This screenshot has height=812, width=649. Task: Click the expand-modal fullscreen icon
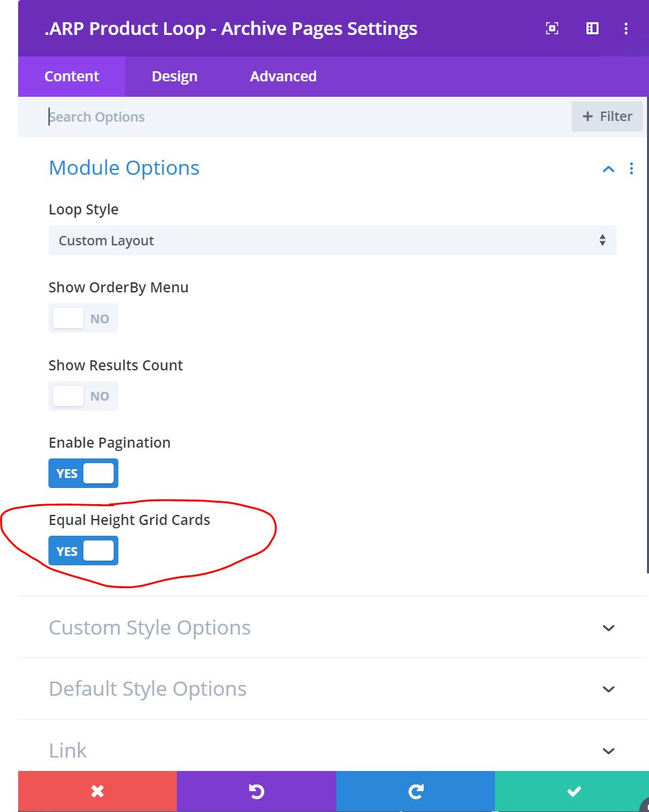point(552,28)
